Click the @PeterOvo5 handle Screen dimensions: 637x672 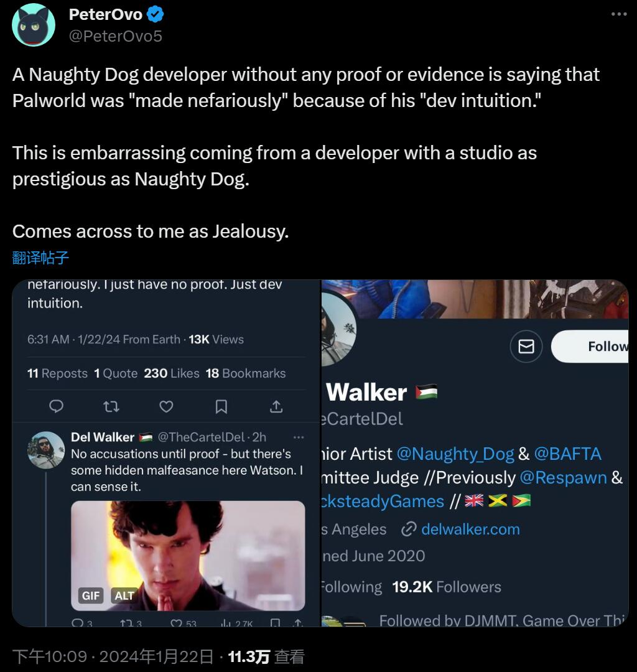tap(115, 36)
